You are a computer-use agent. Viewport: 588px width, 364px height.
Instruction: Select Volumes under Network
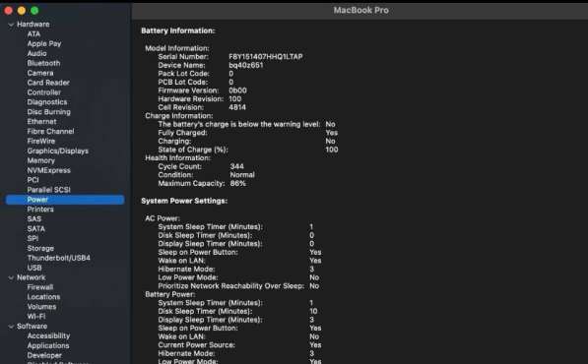point(41,307)
